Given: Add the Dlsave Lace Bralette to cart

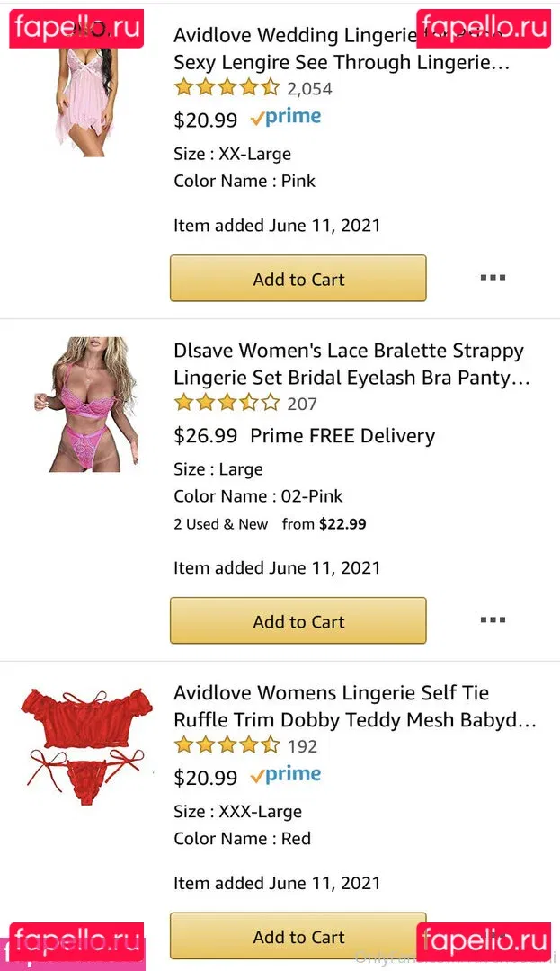Looking at the screenshot, I should [298, 621].
